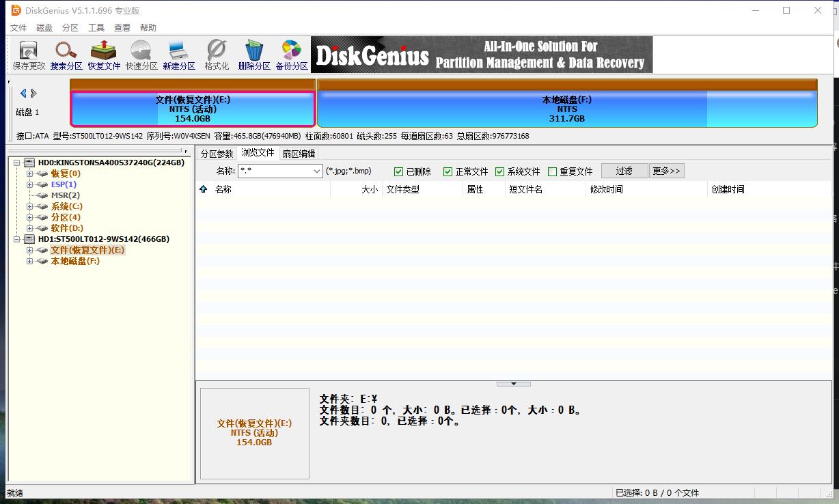Click the DiskGenius banner advertisement
Screen dimensions: 839x504
482,55
